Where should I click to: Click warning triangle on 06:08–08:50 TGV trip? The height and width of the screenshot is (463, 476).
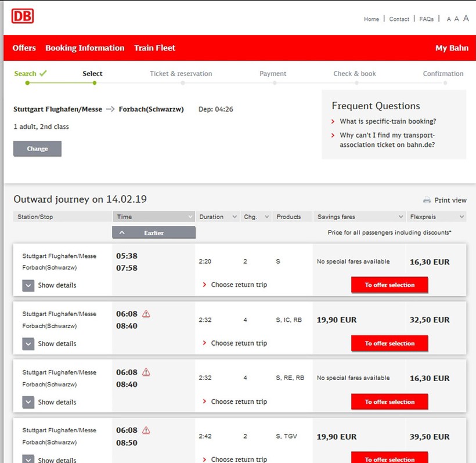pyautogui.click(x=146, y=430)
